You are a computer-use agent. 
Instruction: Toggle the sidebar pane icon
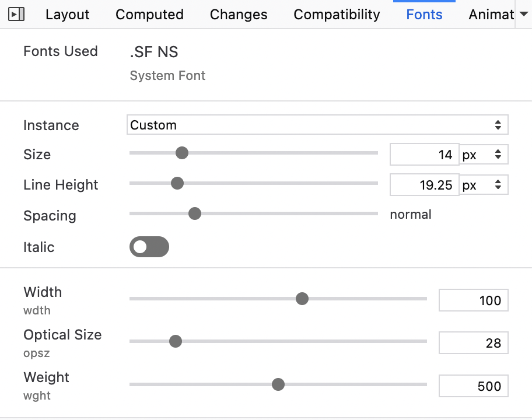(x=17, y=14)
